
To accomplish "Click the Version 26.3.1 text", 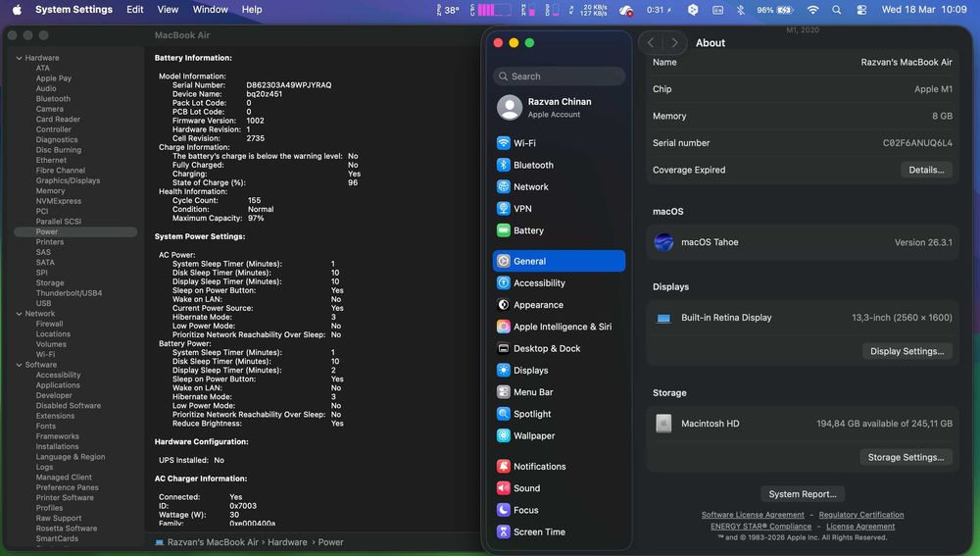I will [x=923, y=242].
